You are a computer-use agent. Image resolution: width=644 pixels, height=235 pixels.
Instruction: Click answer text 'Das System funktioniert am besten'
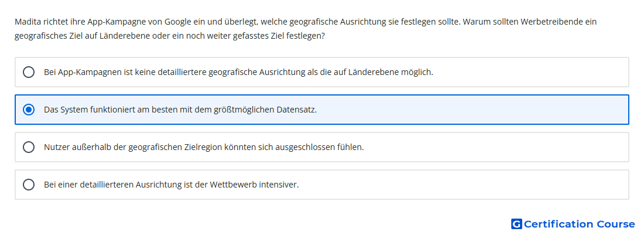(x=108, y=110)
